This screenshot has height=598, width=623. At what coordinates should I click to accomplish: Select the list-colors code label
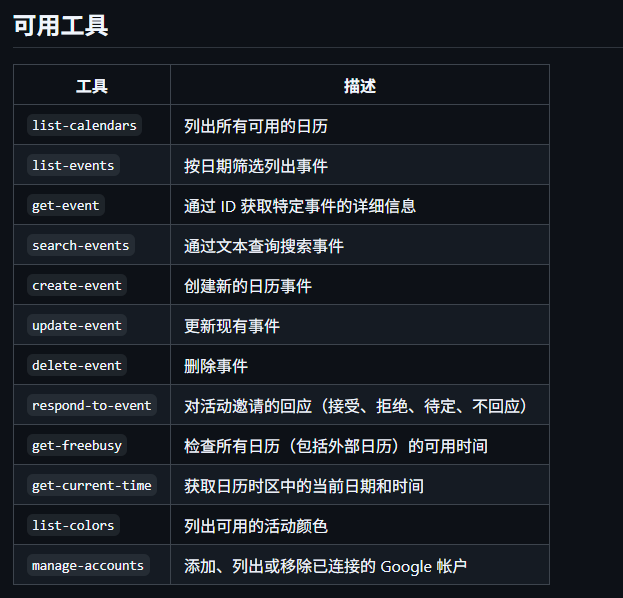pos(73,525)
